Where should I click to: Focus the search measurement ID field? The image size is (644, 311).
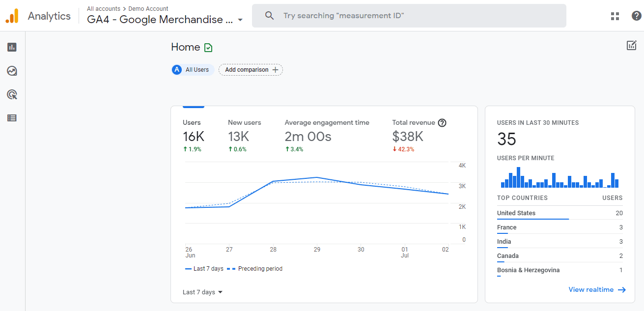pos(409,16)
